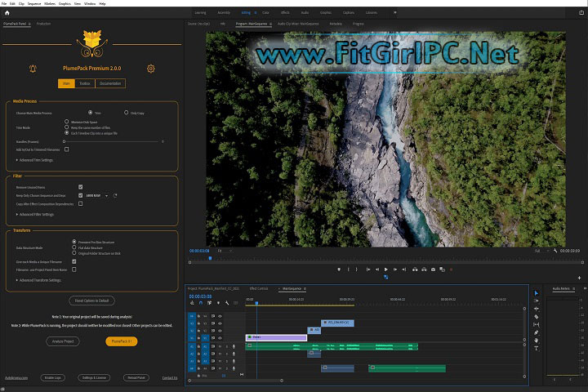Viewport: 588px width, 392px height.
Task: Enable Add In/Out to Trimmed Filenames checkbox
Action: coord(66,149)
